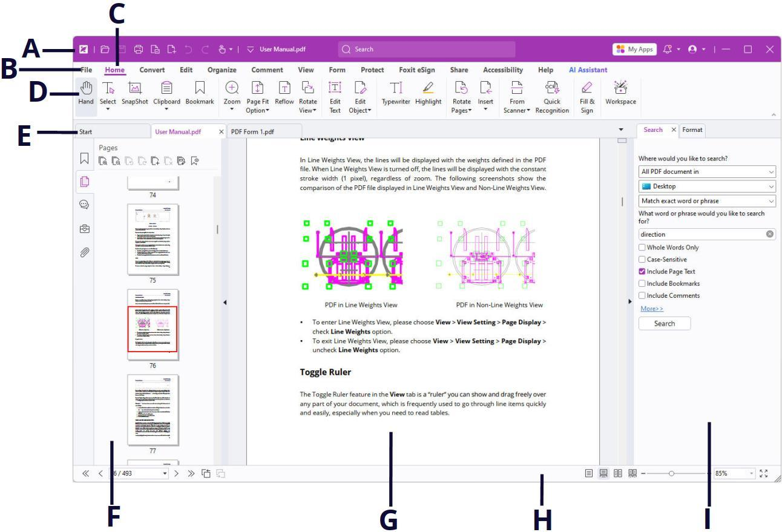Open the My Apps button

click(x=636, y=49)
